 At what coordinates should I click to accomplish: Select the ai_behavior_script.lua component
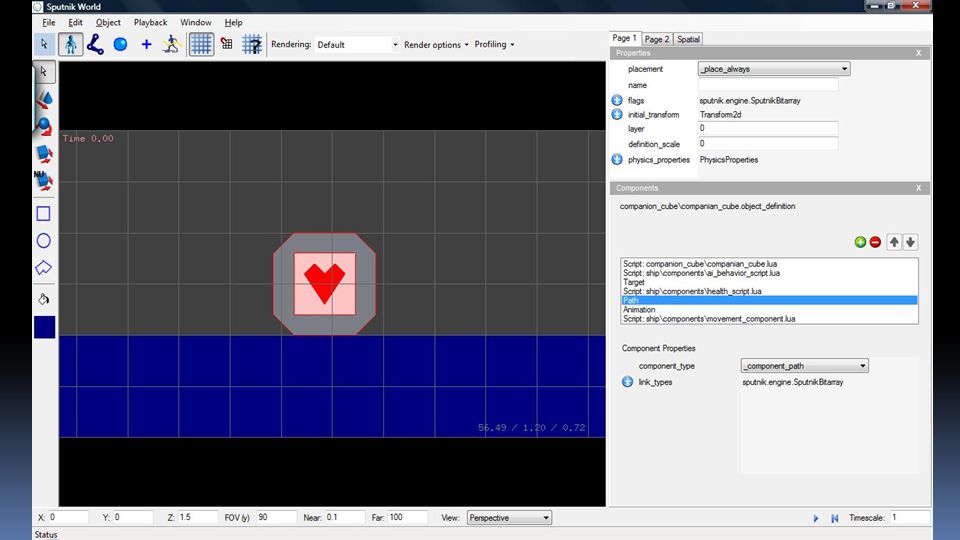pos(769,273)
